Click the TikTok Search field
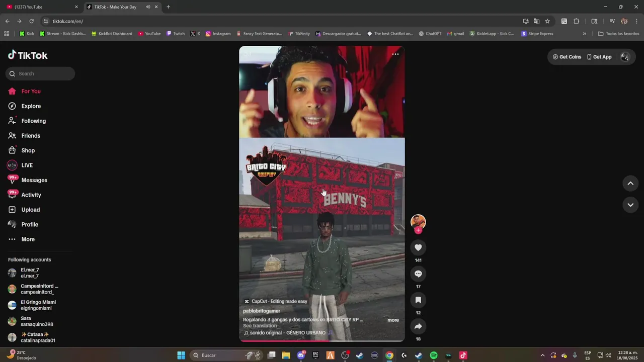Viewport: 644px width, 362px height. coord(40,73)
